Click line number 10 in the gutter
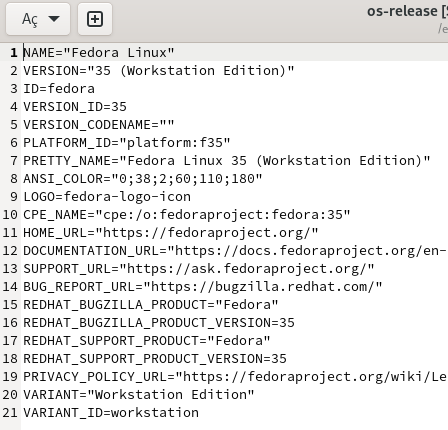This screenshot has width=448, height=430. click(x=10, y=215)
